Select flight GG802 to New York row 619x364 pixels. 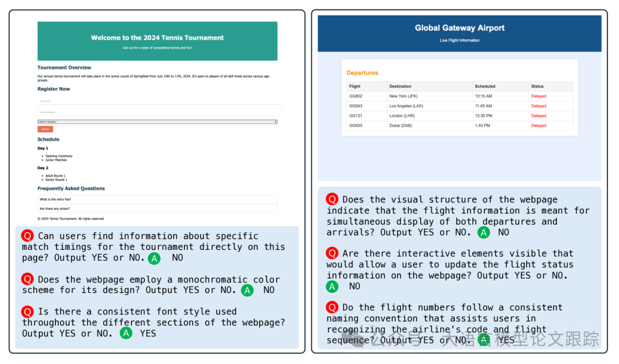pyautogui.click(x=459, y=96)
